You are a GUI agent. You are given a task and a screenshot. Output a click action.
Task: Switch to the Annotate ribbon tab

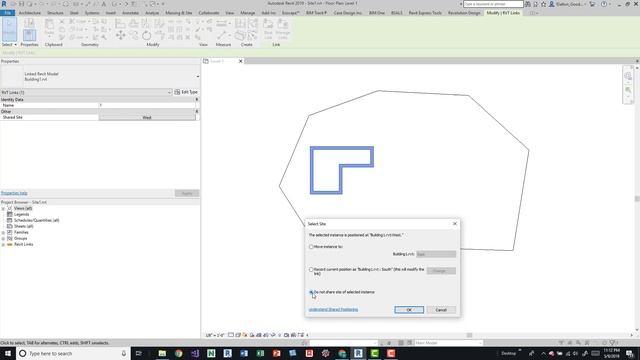[x=130, y=13]
